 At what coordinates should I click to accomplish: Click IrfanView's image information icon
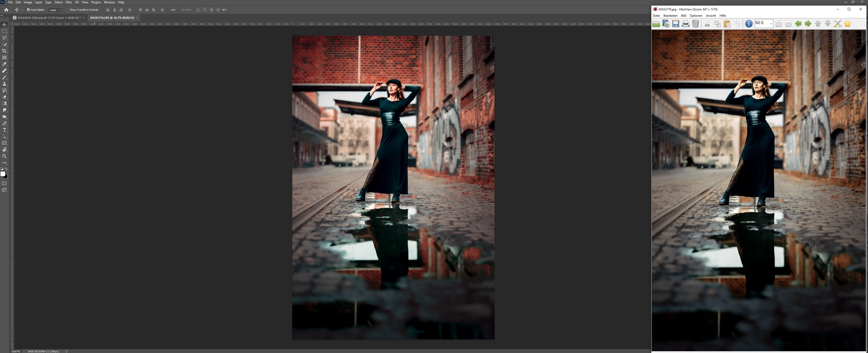click(x=748, y=24)
